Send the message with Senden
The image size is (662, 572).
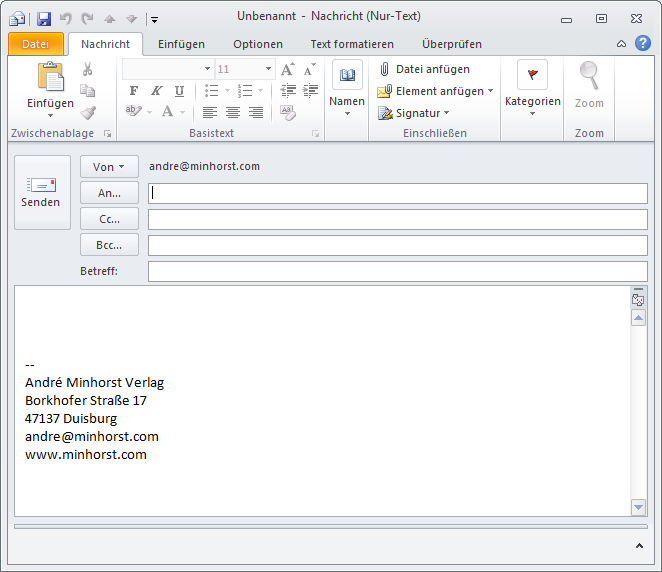click(42, 192)
